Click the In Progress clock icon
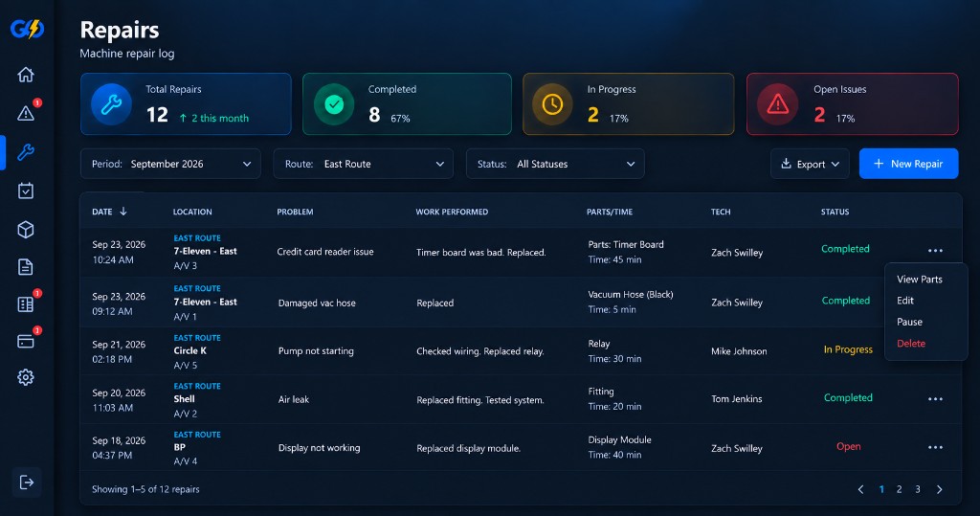 [x=552, y=103]
